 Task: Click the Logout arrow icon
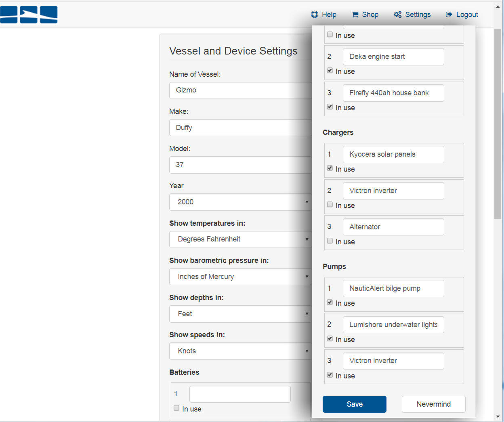point(449,15)
